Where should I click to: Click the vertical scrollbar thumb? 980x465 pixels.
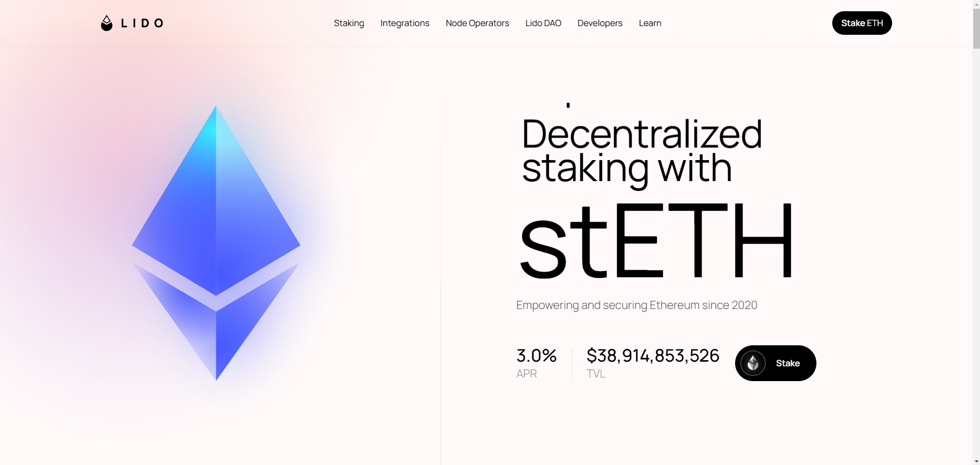tap(976, 28)
